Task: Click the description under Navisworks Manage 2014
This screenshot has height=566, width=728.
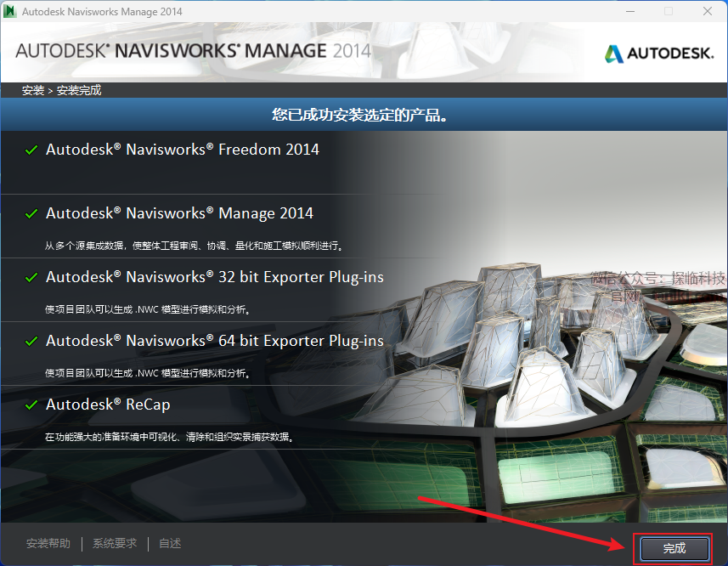Action: point(194,246)
